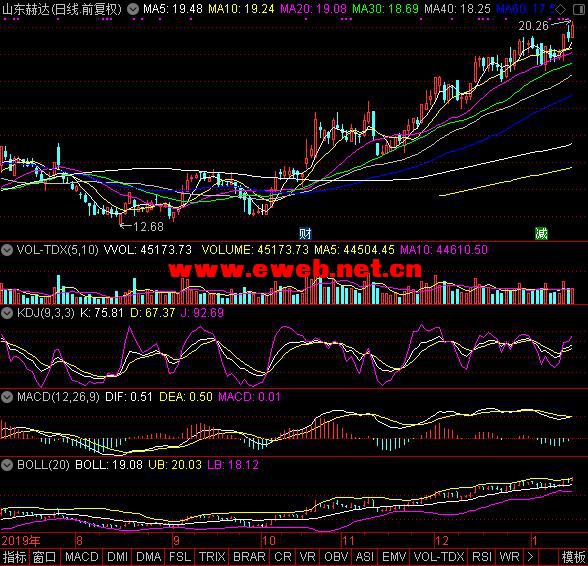Open the MACD panel dropdown circle
This screenshot has height=566, width=588.
click(x=7, y=396)
